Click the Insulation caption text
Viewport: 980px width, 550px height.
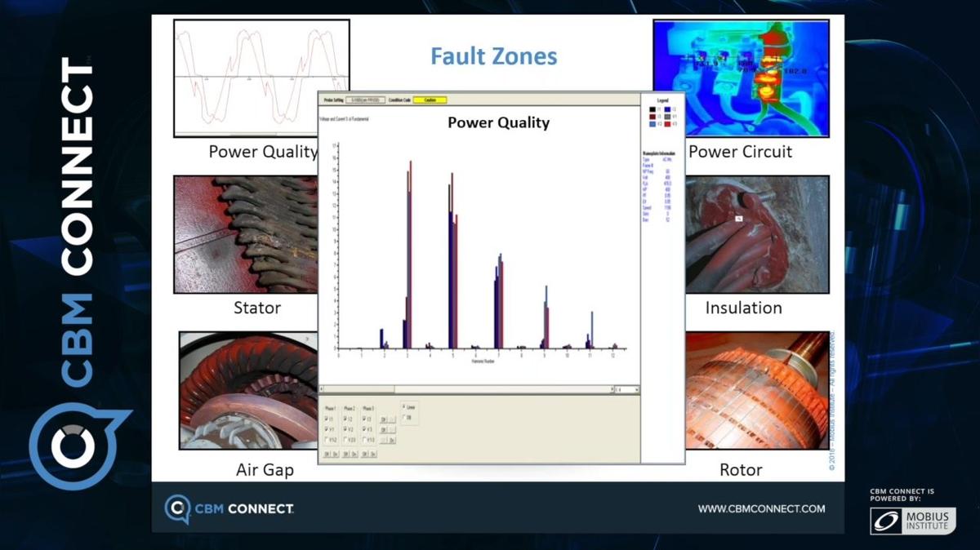pyautogui.click(x=743, y=308)
